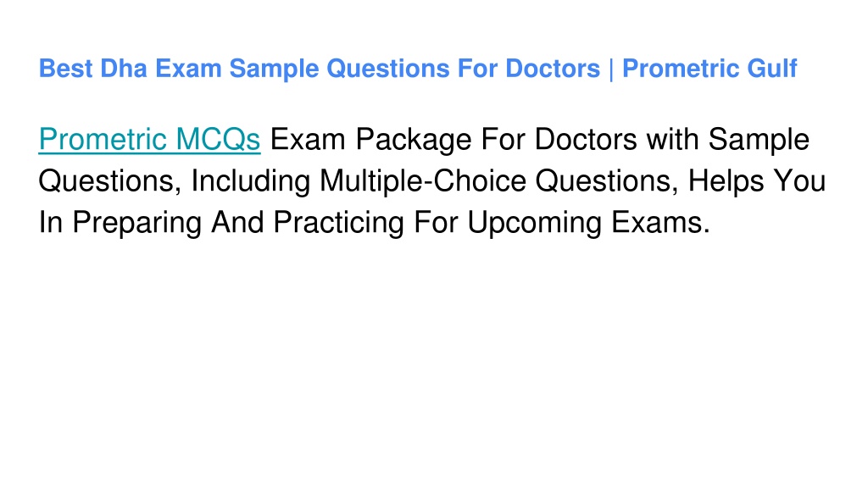The height and width of the screenshot is (488, 868).
Task: Click the word 'Including' in body text
Action: point(250,181)
